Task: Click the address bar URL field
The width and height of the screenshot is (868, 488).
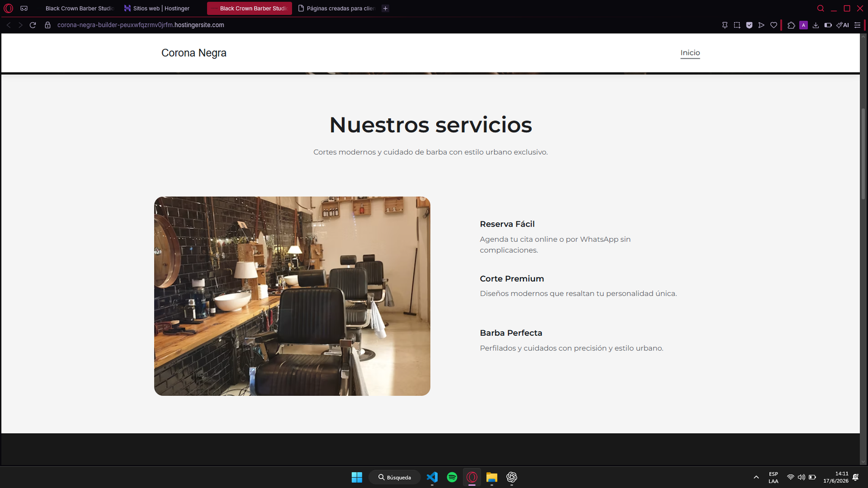Action: [141, 25]
